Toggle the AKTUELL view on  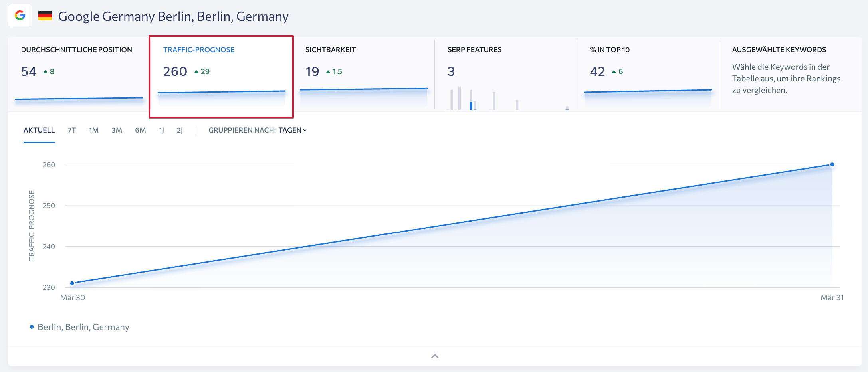39,130
